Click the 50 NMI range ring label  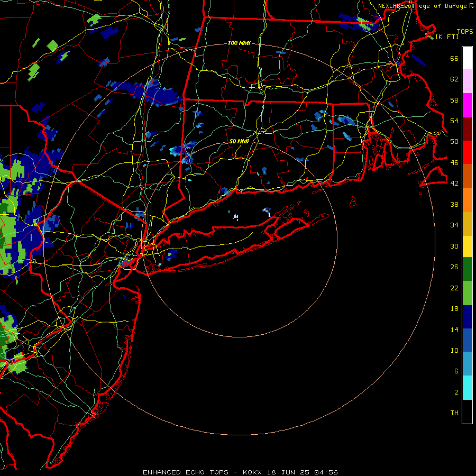coord(239,141)
